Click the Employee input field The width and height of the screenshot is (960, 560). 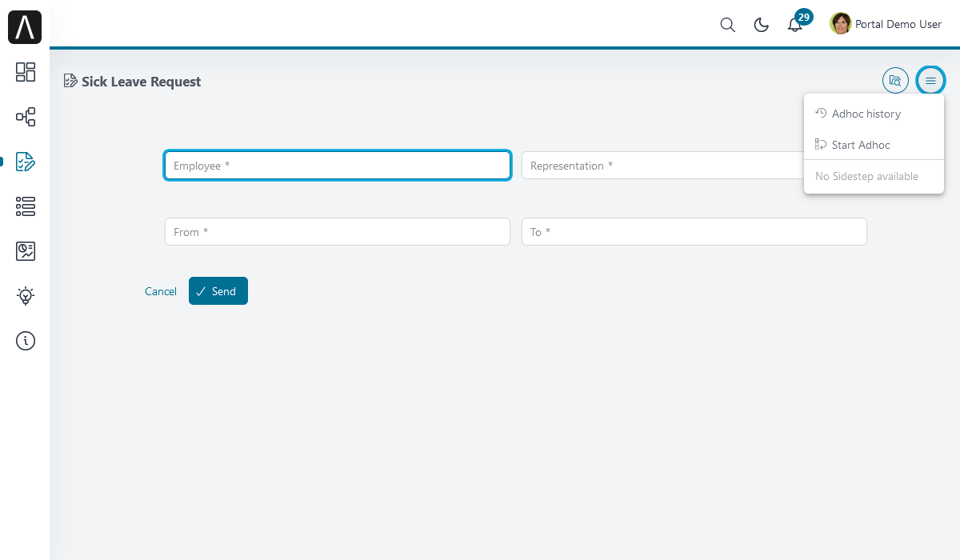337,166
